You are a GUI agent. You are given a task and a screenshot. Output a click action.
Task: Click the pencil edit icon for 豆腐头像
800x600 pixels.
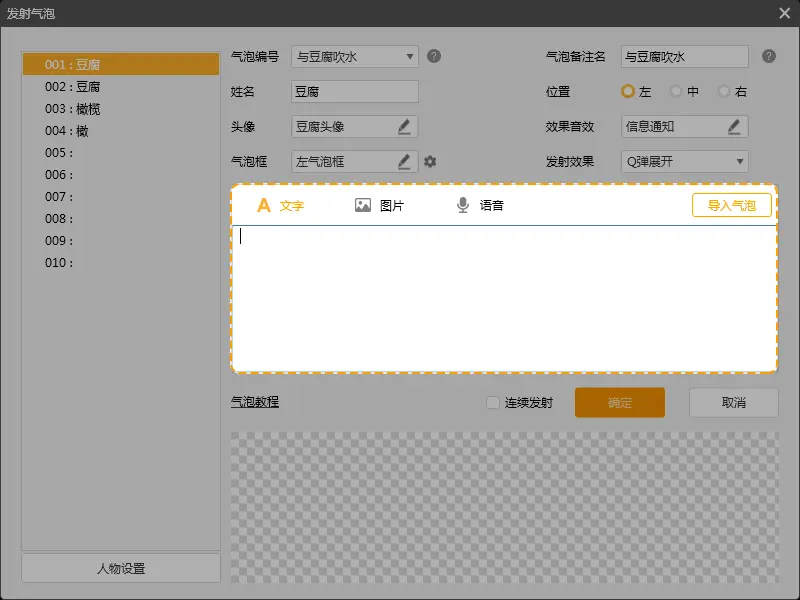click(x=404, y=127)
